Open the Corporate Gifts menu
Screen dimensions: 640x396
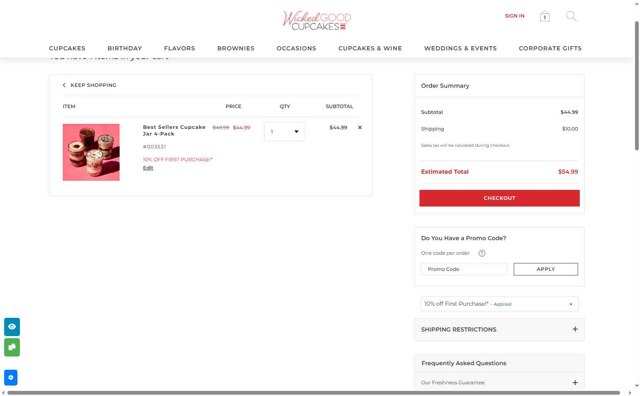pyautogui.click(x=550, y=48)
